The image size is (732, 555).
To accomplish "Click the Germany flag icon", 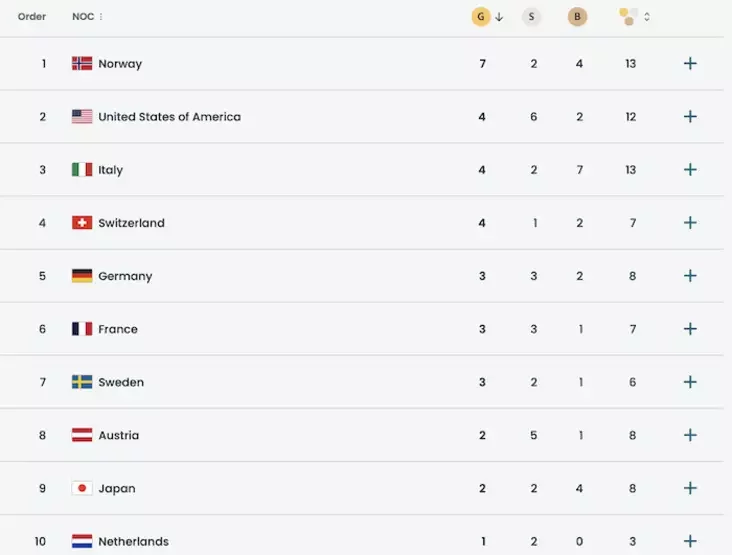I will tap(82, 276).
